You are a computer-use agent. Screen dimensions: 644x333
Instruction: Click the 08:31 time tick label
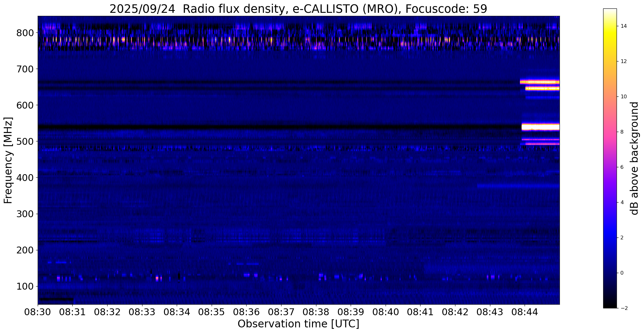(x=73, y=312)
